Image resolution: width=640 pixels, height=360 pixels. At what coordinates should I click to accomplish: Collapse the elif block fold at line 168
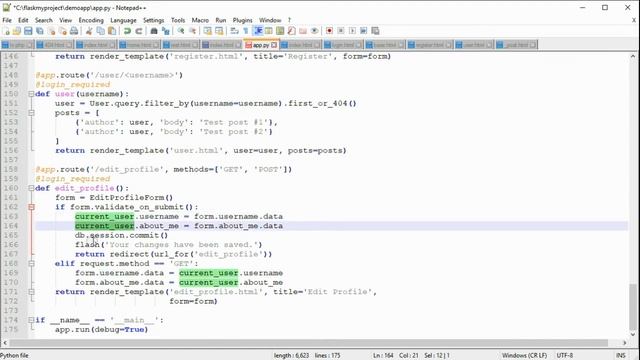click(31, 264)
